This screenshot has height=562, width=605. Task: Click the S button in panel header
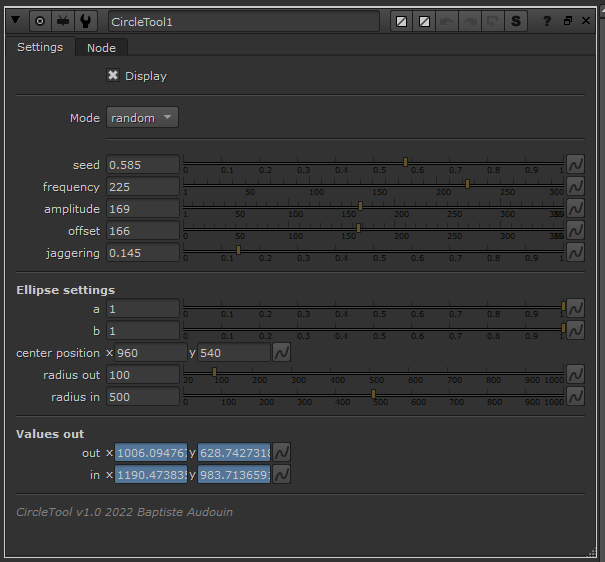[x=516, y=20]
